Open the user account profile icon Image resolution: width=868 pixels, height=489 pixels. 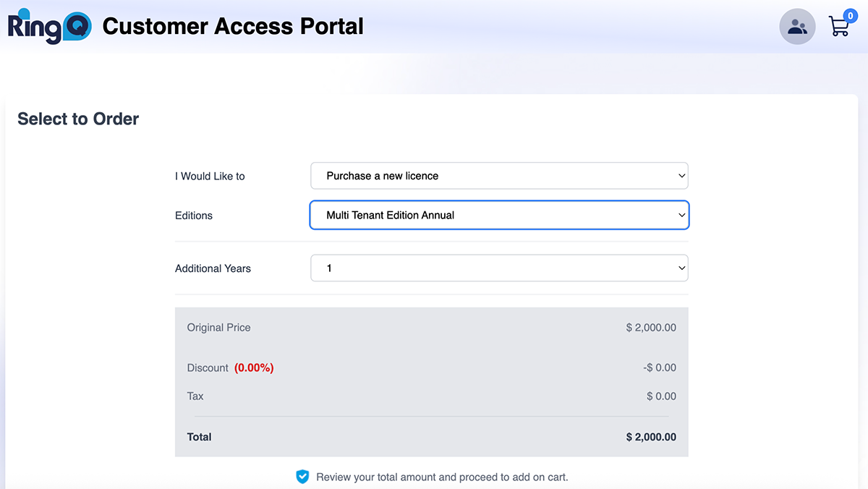(x=797, y=27)
